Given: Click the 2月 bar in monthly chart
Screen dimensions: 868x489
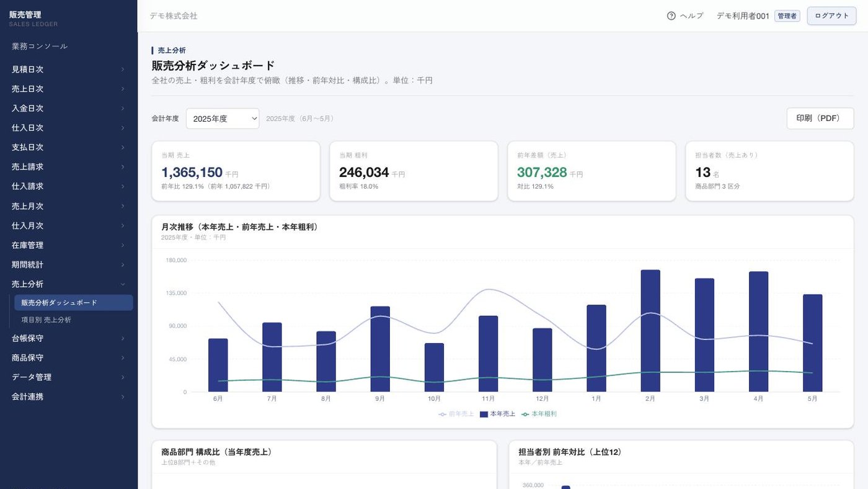Looking at the screenshot, I should click(650, 331).
